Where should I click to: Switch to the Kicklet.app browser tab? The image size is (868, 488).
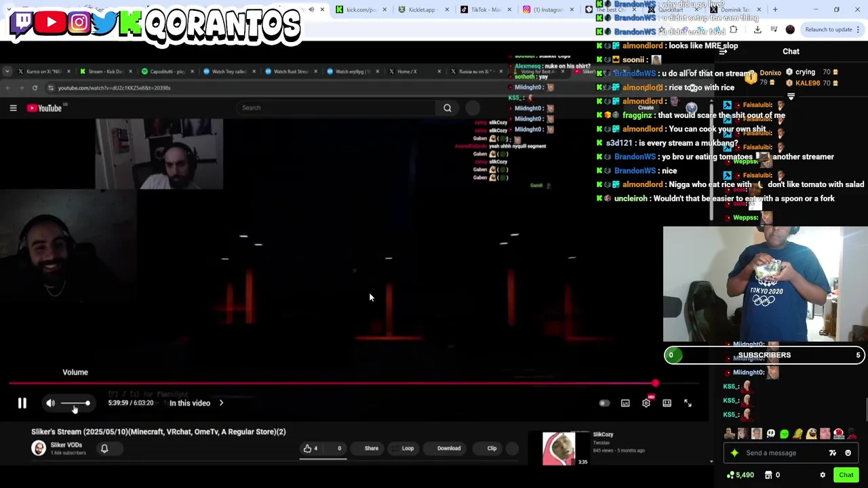[x=422, y=9]
